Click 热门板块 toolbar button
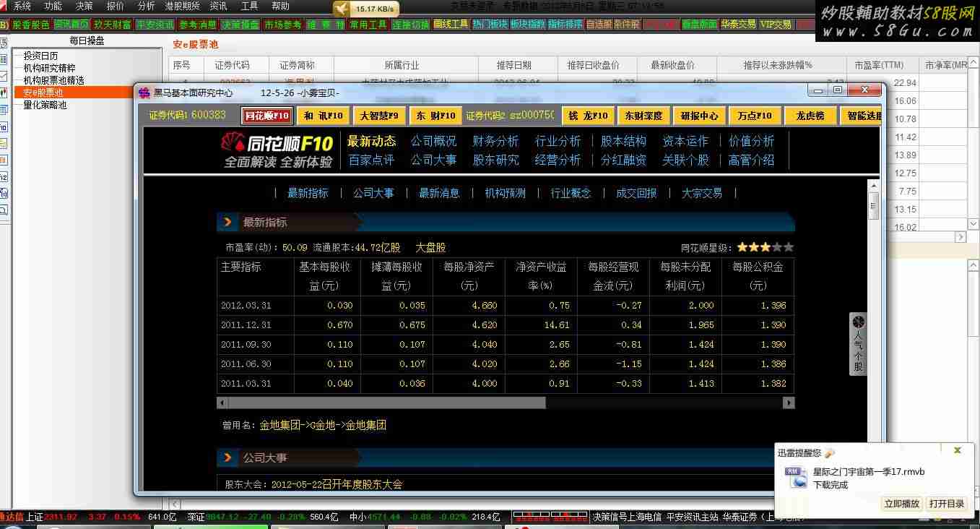Screen dimensions: 980x529 490,25
